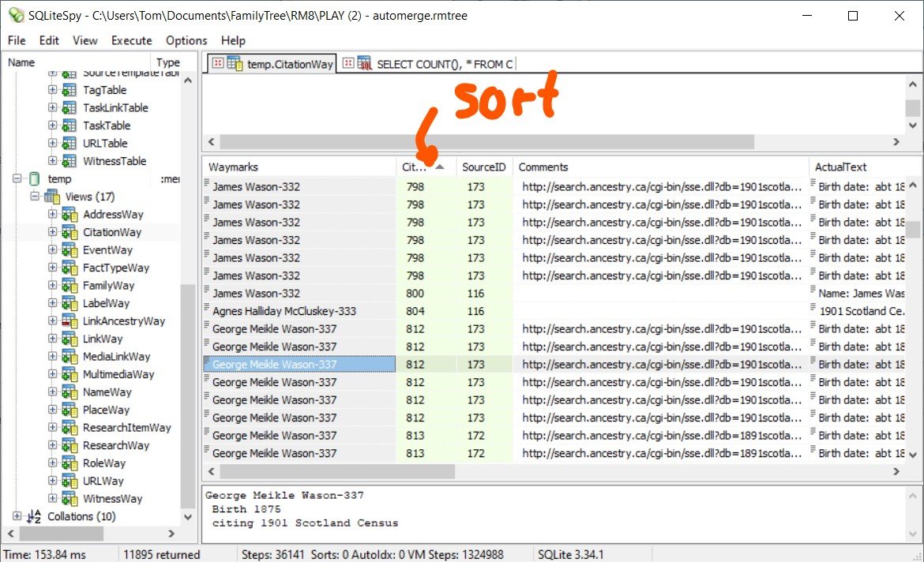Image resolution: width=924 pixels, height=562 pixels.
Task: Click the Views folder icon
Action: 52,197
